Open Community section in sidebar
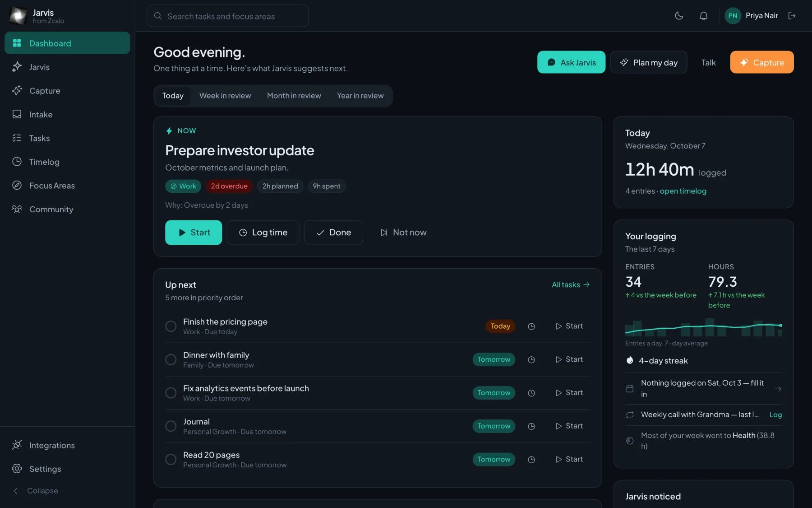The height and width of the screenshot is (508, 812). tap(68, 209)
